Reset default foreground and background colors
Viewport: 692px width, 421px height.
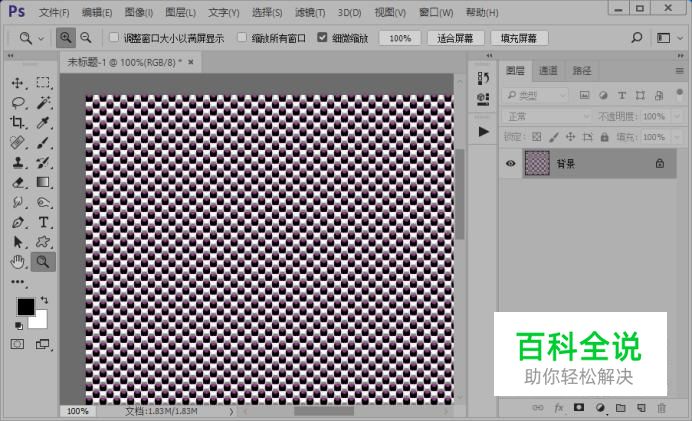tap(19, 326)
